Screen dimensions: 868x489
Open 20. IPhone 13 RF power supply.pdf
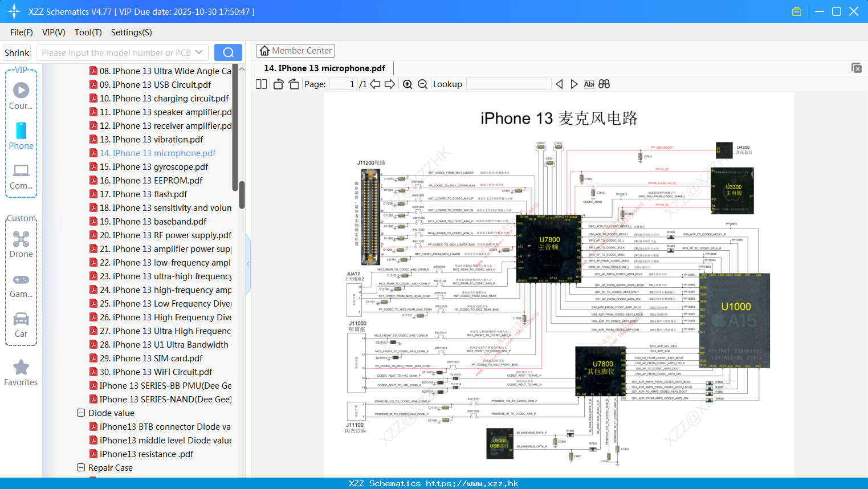coord(166,235)
